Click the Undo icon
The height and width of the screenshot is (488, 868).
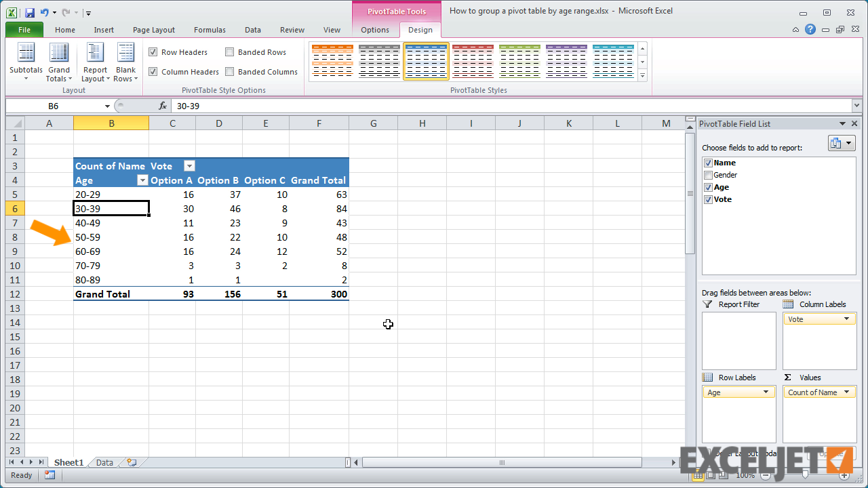pos(45,12)
